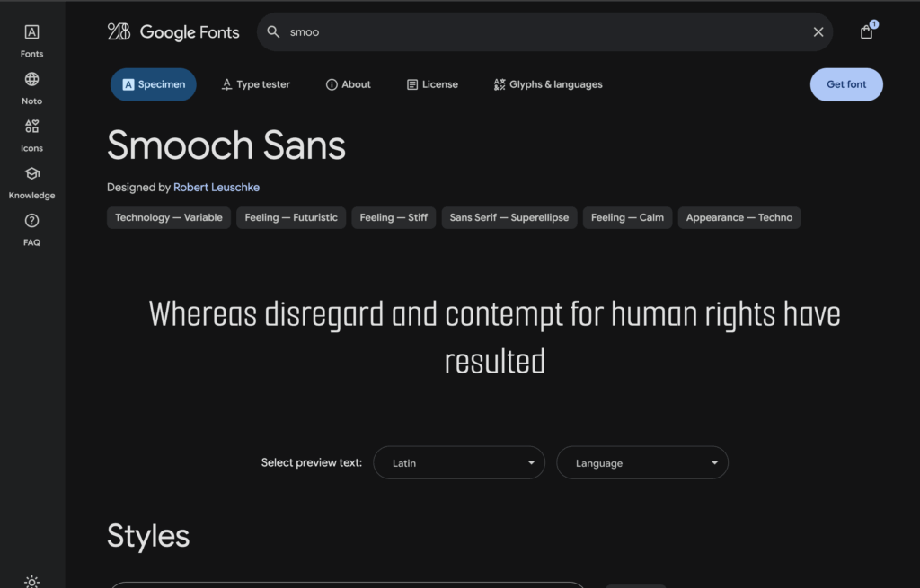Select the Specimen tab
920x588 pixels.
[x=153, y=84]
